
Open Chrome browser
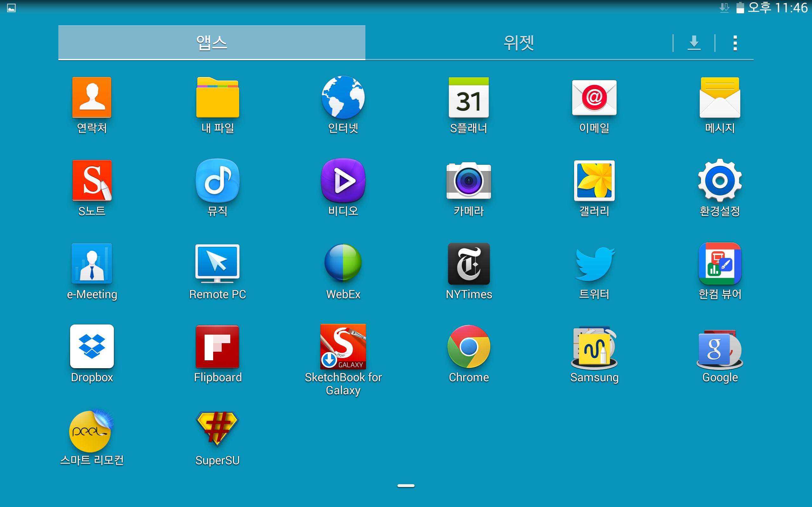[x=469, y=346]
